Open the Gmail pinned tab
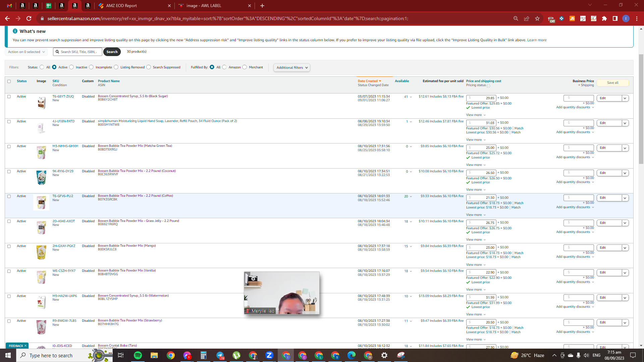This screenshot has width=644, height=362. [9, 6]
